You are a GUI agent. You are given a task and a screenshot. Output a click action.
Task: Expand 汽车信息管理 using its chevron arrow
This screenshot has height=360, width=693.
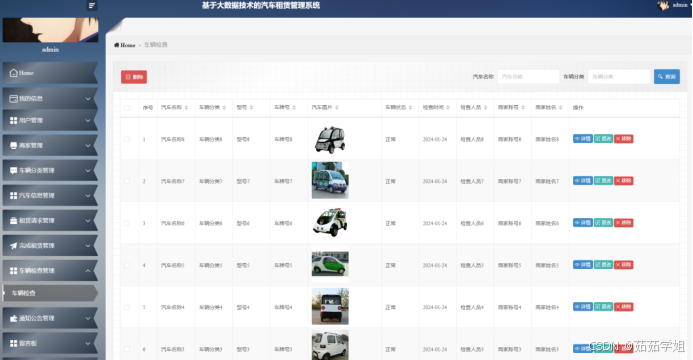pyautogui.click(x=88, y=195)
